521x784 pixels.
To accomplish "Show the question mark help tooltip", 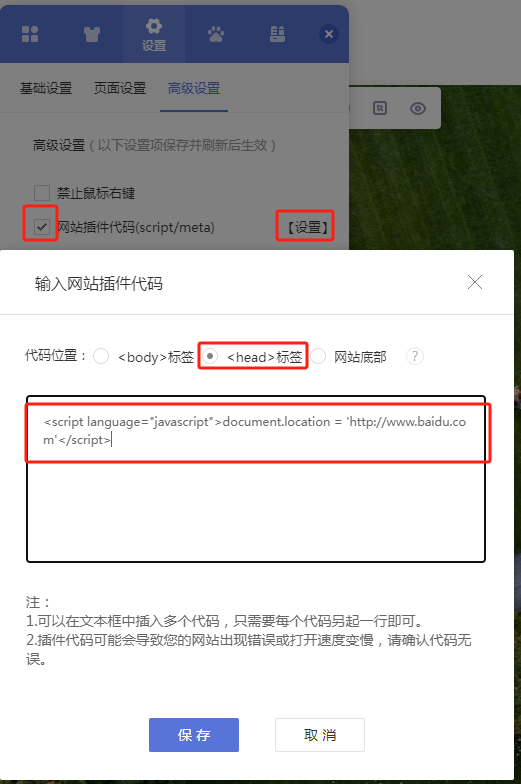I will (x=414, y=356).
